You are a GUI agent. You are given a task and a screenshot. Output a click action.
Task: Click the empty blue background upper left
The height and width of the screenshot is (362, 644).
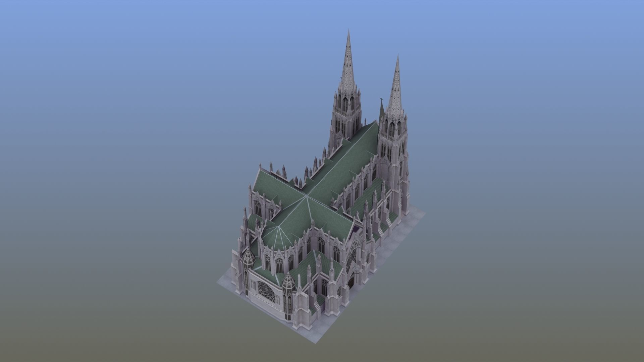point(101,67)
